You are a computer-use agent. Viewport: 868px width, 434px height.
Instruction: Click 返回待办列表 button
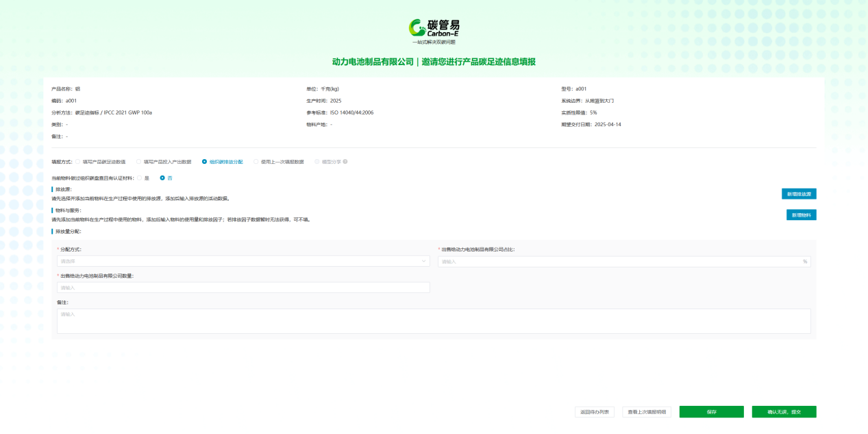tap(595, 412)
